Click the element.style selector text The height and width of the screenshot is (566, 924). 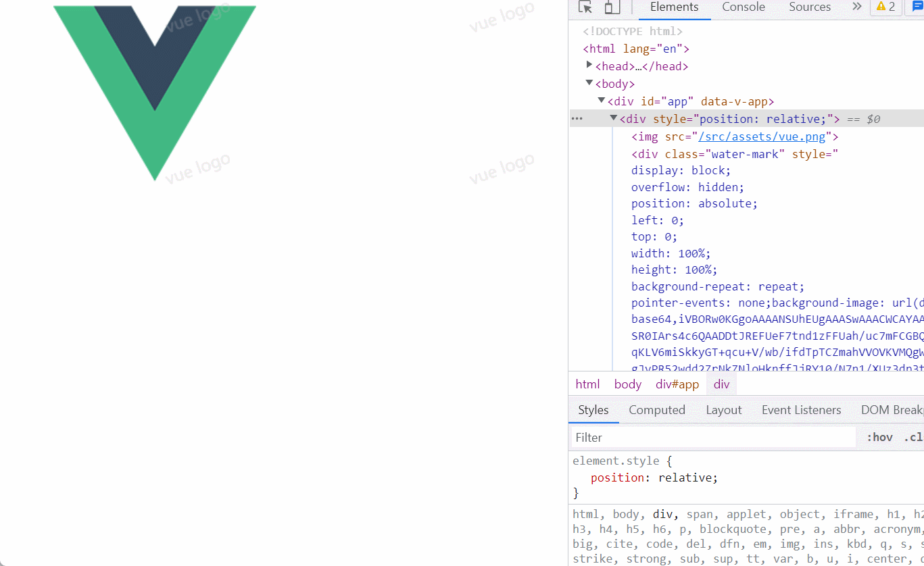[x=616, y=461]
